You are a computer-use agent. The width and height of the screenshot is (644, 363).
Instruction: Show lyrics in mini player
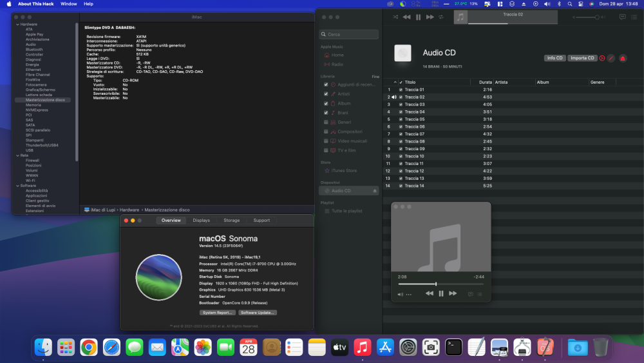click(470, 295)
